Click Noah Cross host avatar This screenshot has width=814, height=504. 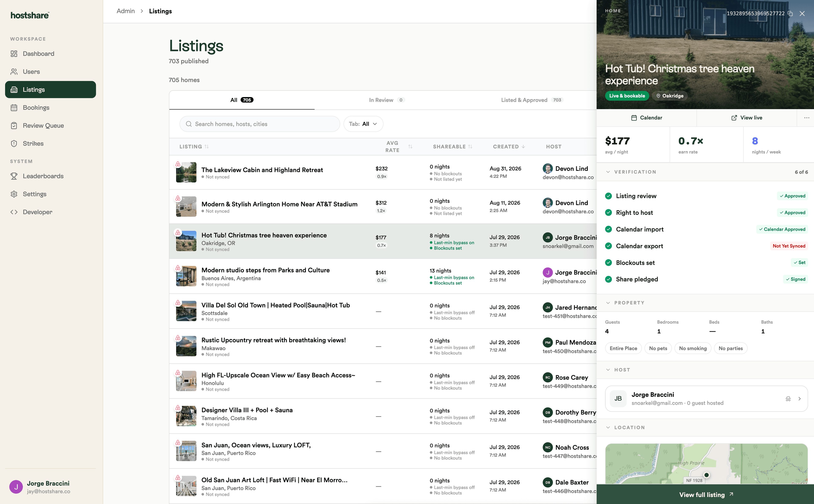click(548, 447)
